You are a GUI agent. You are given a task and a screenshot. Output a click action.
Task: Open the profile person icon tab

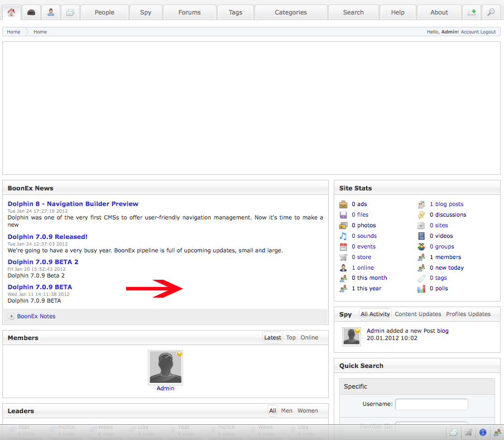click(x=51, y=12)
